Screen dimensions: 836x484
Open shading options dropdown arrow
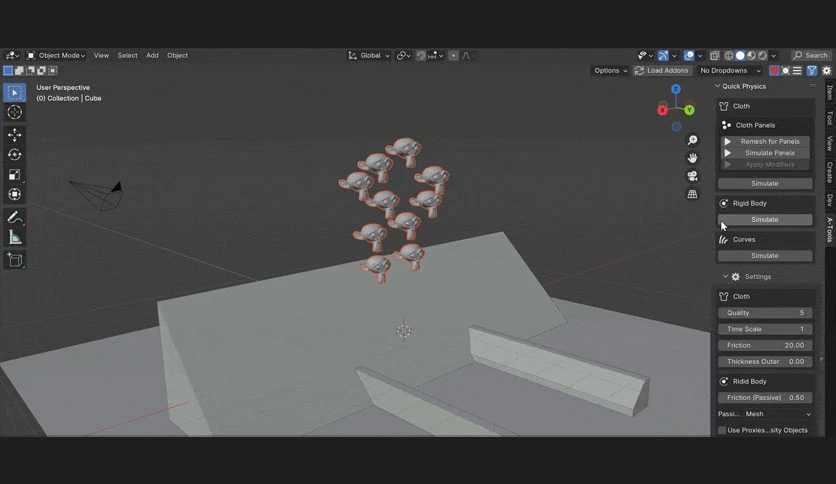(774, 55)
